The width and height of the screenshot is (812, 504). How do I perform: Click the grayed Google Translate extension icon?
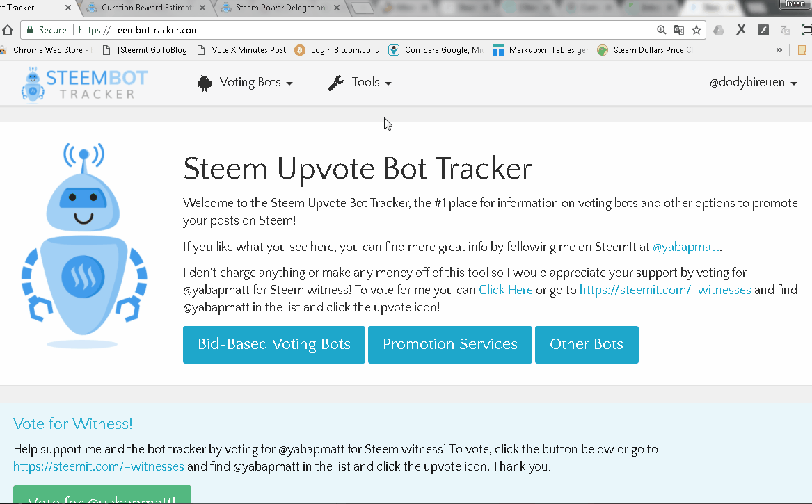point(786,30)
